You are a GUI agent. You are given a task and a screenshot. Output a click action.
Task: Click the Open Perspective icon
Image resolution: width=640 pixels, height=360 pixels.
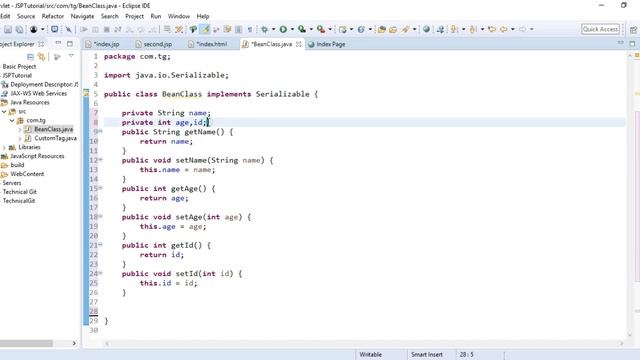(x=633, y=29)
